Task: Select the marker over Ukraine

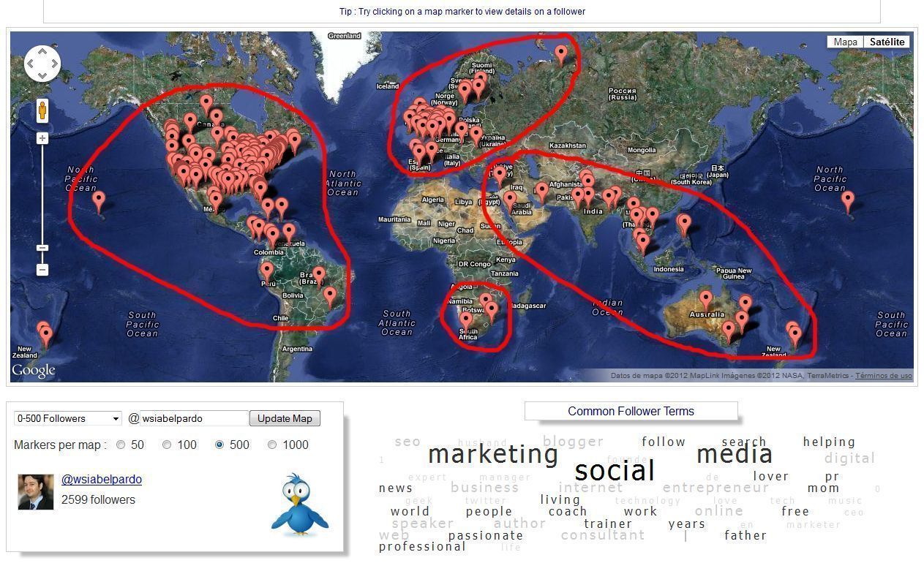Action: [x=476, y=136]
